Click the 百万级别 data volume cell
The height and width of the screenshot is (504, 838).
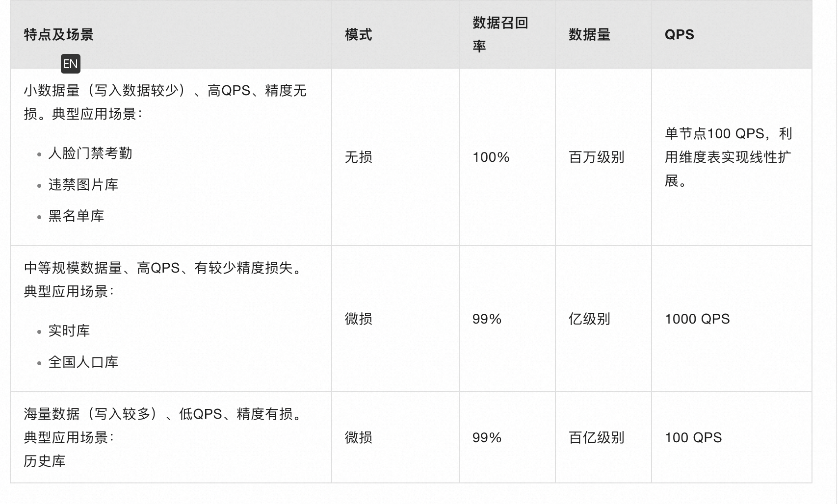596,157
